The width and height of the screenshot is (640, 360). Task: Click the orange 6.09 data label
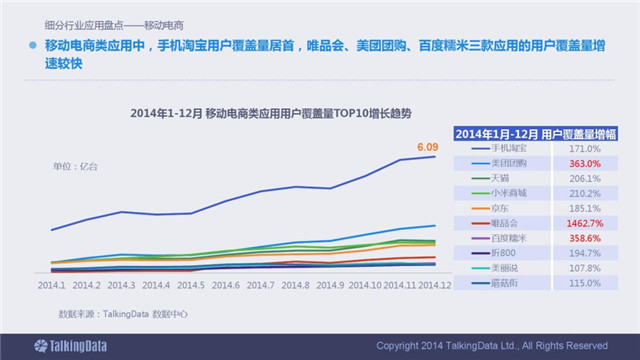coord(427,147)
